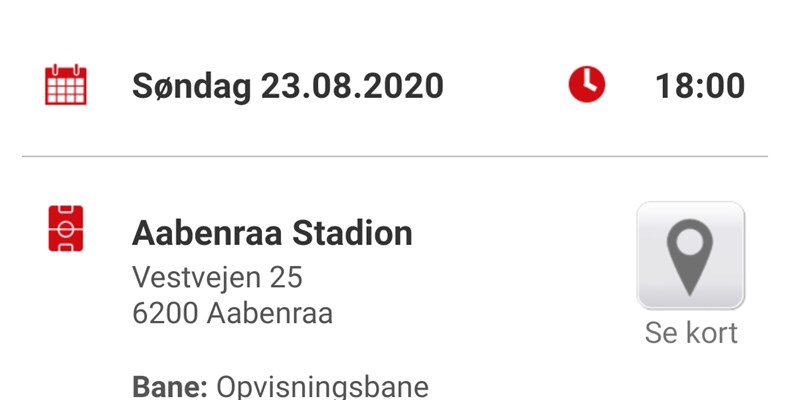Click the pitch name 'Opvisningsbane'
790x400 pixels.
click(322, 388)
